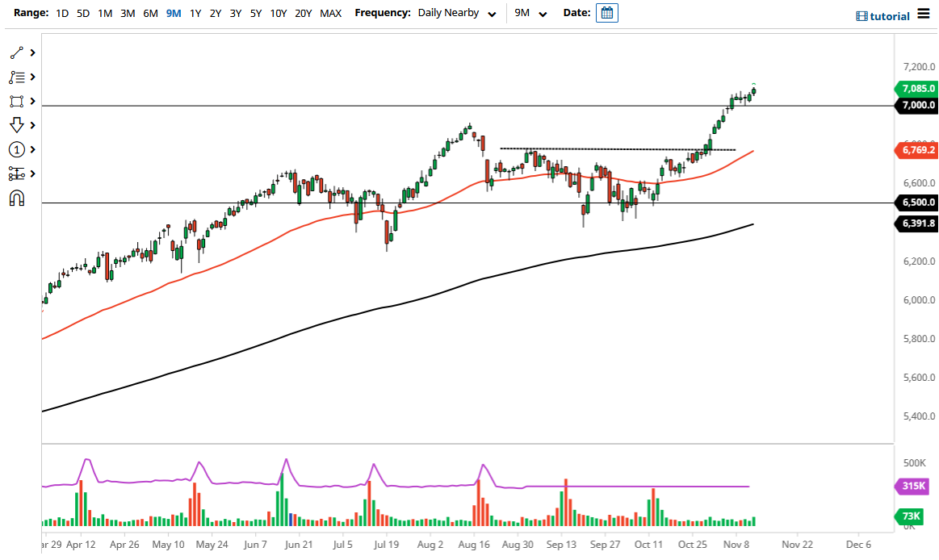Select the dotted resistance trend line

coord(618,149)
